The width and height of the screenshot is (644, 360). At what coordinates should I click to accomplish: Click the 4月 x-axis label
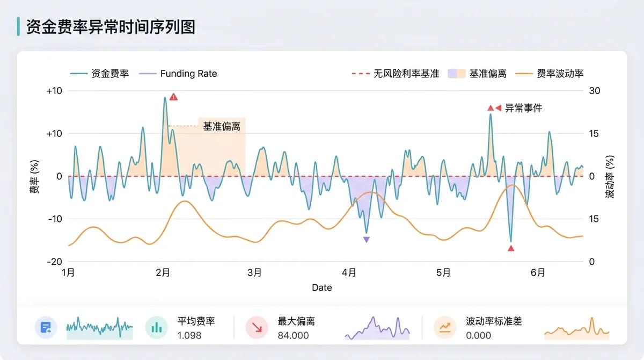[x=349, y=272]
